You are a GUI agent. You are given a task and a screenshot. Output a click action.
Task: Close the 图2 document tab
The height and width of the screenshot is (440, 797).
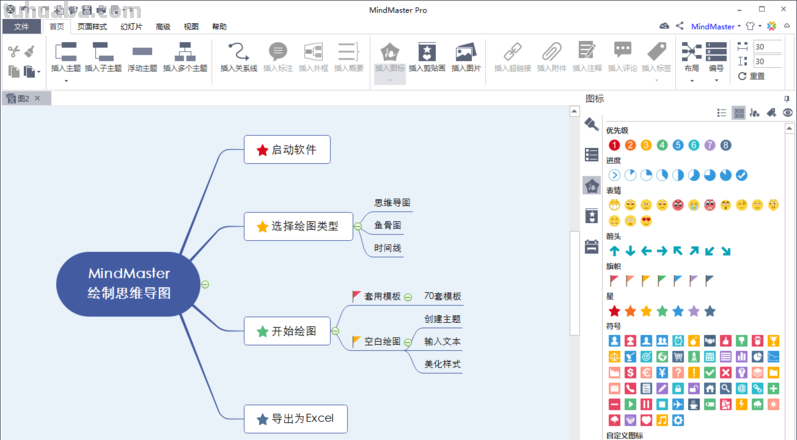coord(37,98)
